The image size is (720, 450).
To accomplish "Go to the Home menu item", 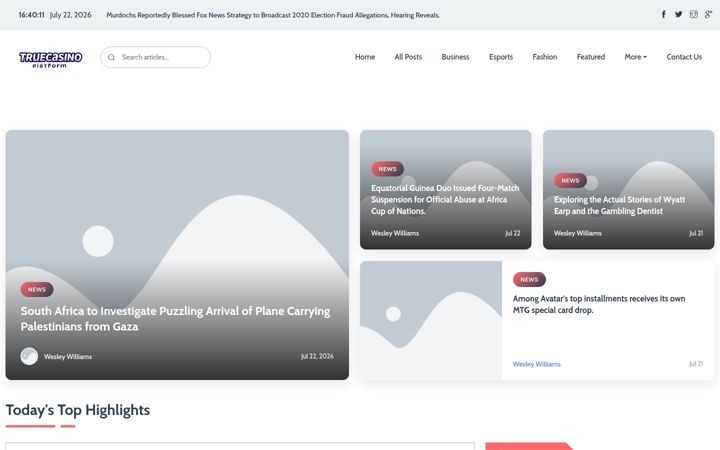I will [365, 57].
